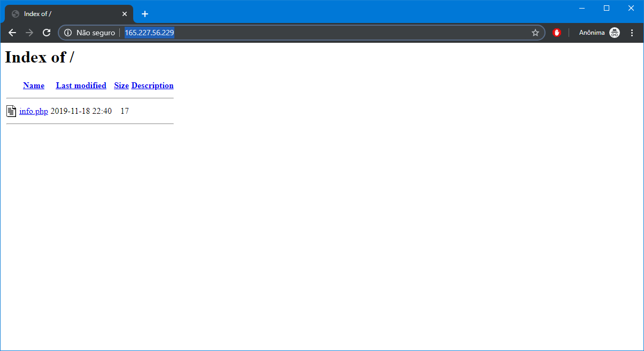Click the Anônima incognito profile icon
644x351 pixels.
(x=615, y=33)
